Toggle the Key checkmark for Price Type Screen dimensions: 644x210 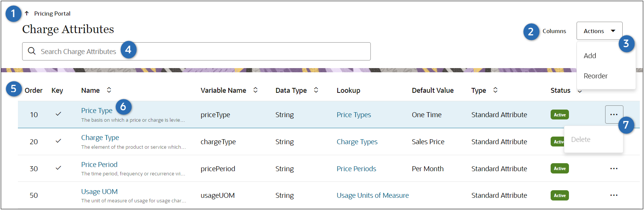click(x=58, y=114)
